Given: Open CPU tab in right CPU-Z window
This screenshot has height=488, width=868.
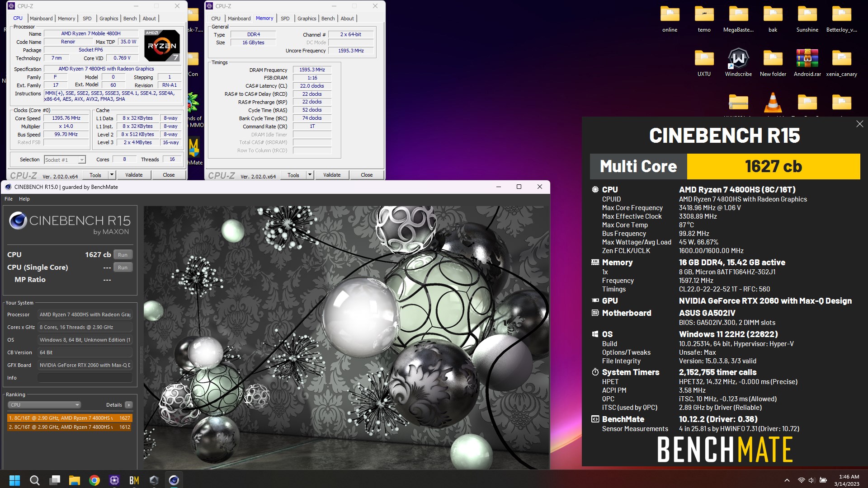Looking at the screenshot, I should point(216,19).
